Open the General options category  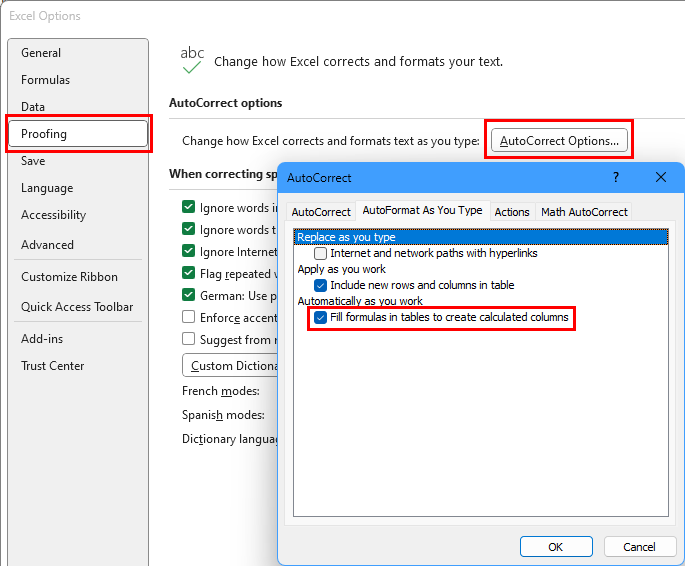point(78,53)
